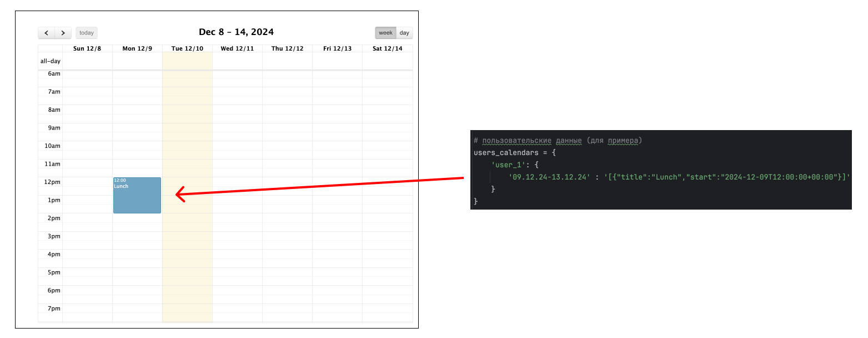
Task: Click the 2pm time label
Action: point(54,218)
